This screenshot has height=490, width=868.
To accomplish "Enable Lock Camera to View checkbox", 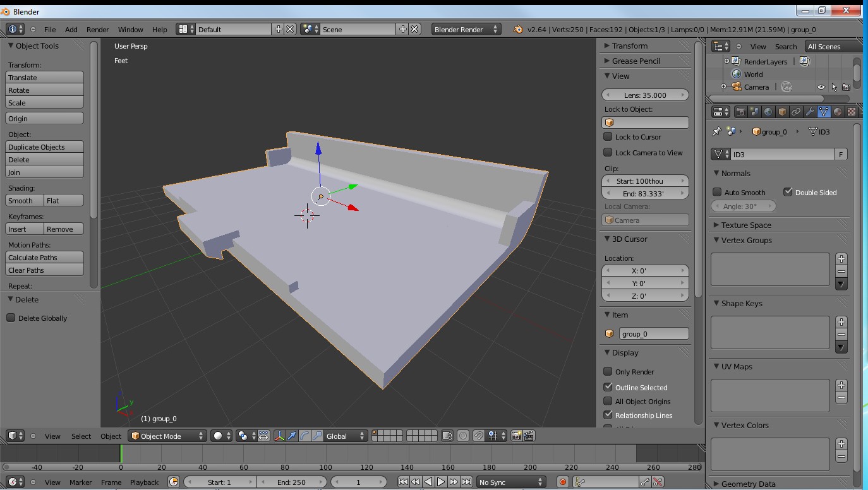I will point(608,152).
